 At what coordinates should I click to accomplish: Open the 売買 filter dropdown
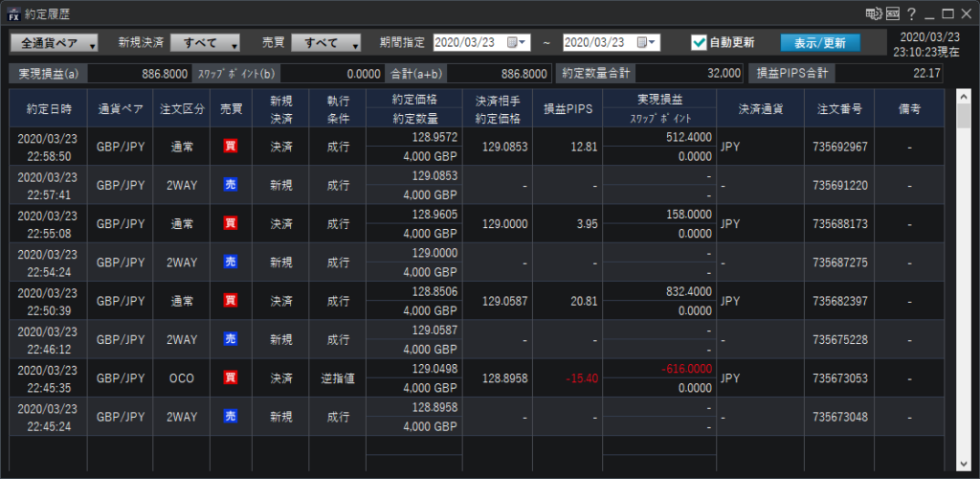pyautogui.click(x=326, y=43)
